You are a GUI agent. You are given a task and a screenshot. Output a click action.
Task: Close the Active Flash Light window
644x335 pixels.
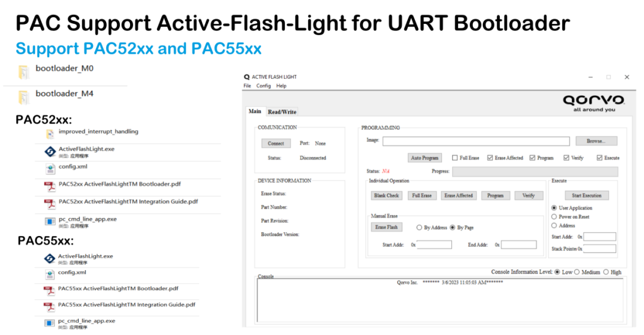pyautogui.click(x=627, y=77)
